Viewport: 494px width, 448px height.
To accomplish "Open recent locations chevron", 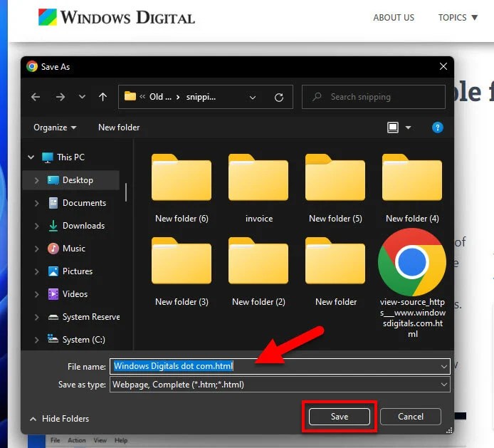I will tap(82, 96).
